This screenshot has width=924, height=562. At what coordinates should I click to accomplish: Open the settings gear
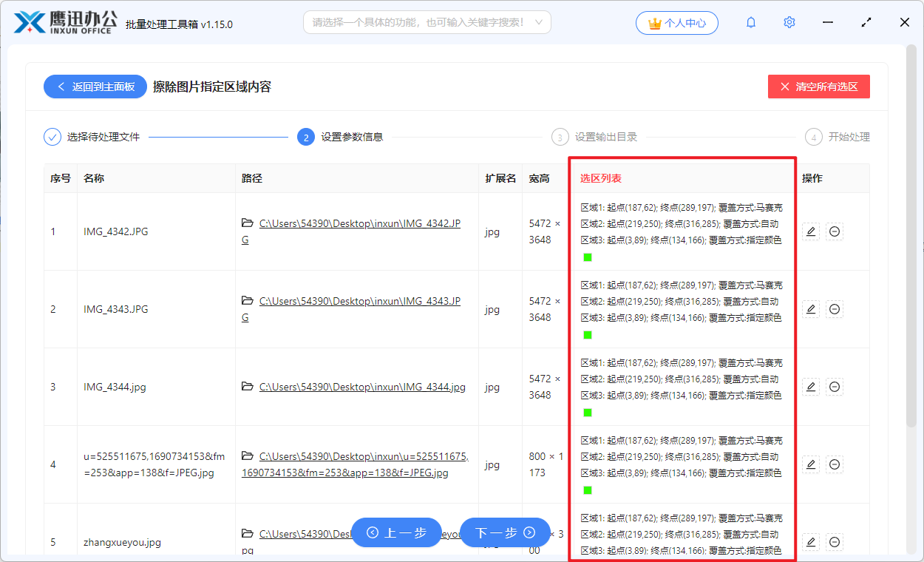pos(789,22)
